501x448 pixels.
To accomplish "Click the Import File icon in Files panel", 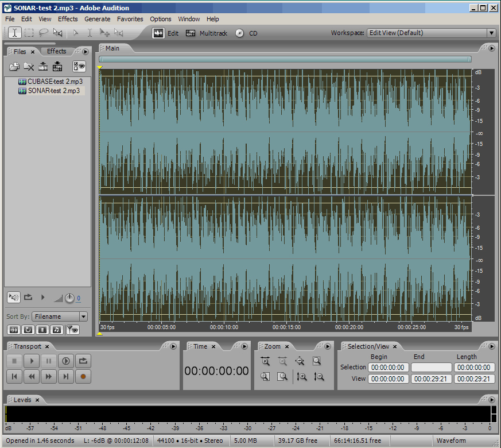I will (14, 67).
